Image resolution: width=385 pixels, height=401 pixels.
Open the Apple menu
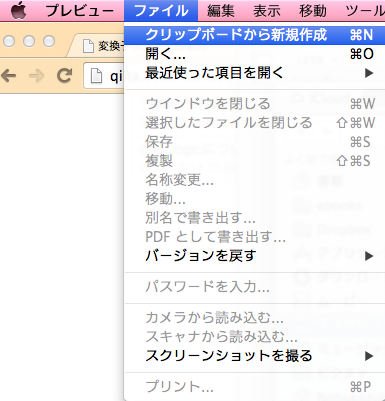[x=19, y=11]
